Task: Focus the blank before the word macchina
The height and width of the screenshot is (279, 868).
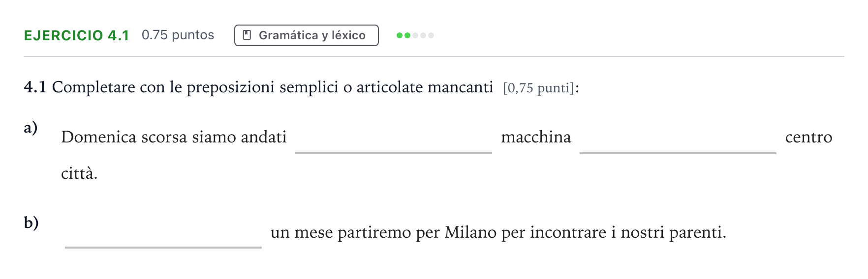Action: click(x=394, y=138)
